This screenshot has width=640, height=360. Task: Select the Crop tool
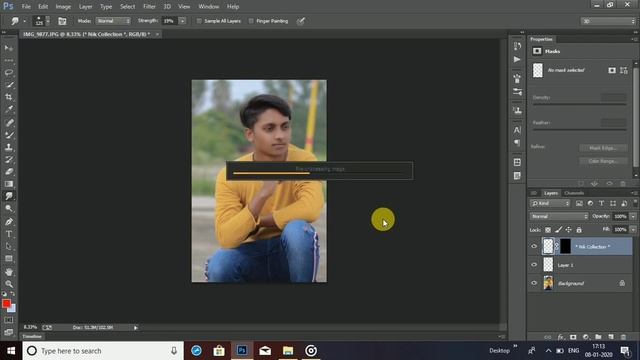click(9, 97)
